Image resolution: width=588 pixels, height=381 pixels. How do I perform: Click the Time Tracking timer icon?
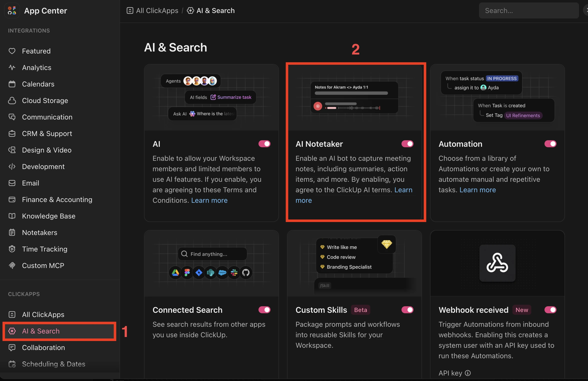(x=12, y=249)
